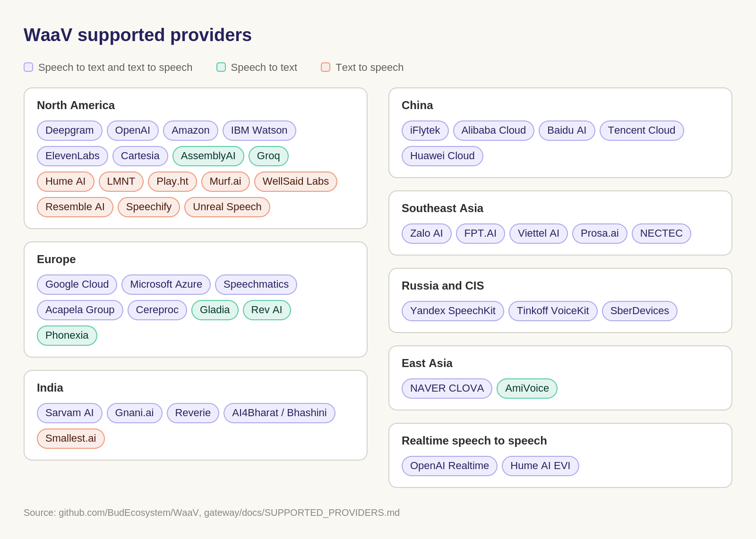Select the Google Cloud pill
The image size is (756, 539).
[x=77, y=284]
